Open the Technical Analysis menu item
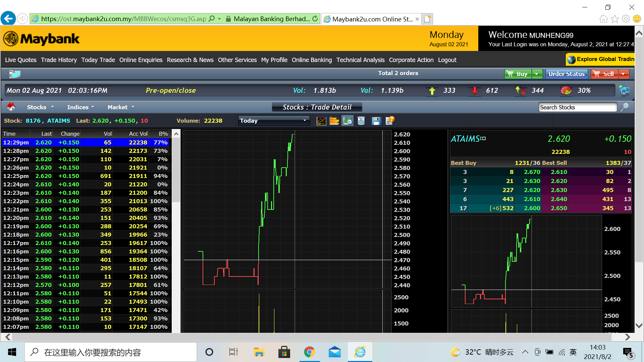This screenshot has height=362, width=644. [360, 60]
